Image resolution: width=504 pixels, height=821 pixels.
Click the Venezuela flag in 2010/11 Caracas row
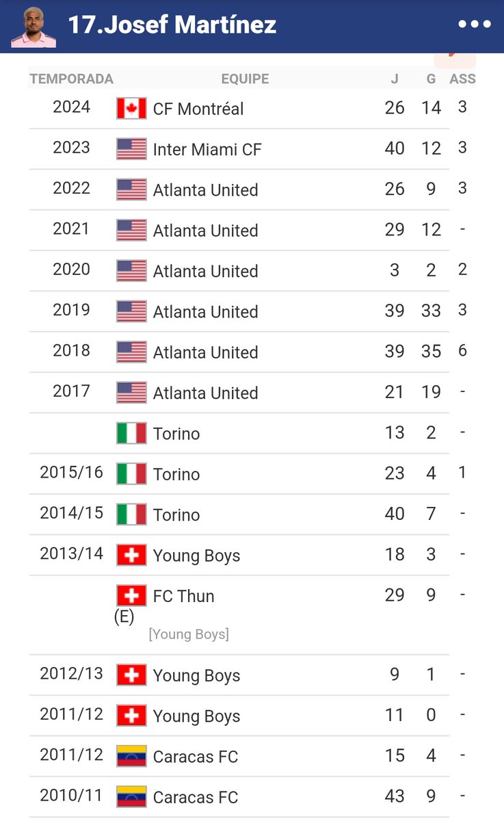[x=131, y=797]
